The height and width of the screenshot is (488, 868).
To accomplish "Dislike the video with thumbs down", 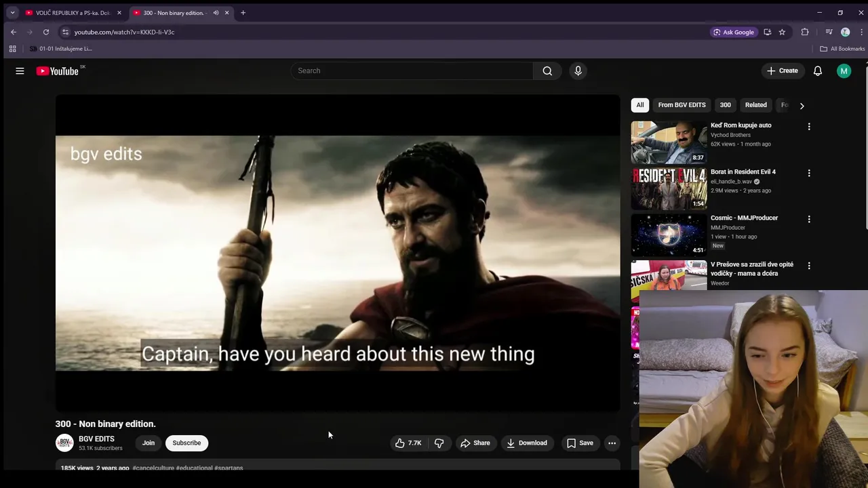I will [x=439, y=443].
